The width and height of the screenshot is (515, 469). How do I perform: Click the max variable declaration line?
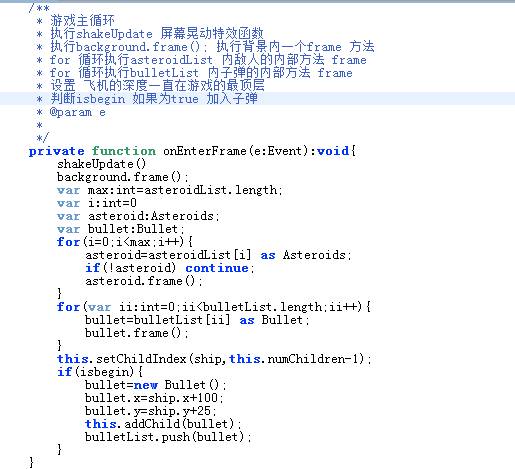pyautogui.click(x=170, y=190)
